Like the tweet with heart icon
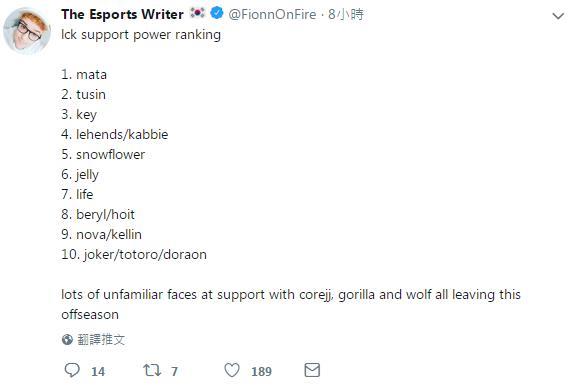577x387 pixels. click(232, 370)
